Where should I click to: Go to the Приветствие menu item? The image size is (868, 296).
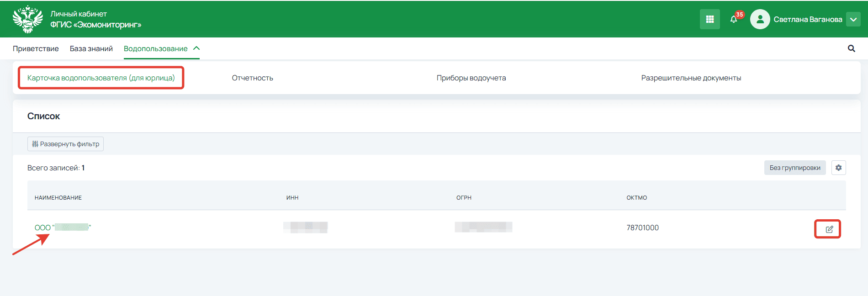point(36,48)
